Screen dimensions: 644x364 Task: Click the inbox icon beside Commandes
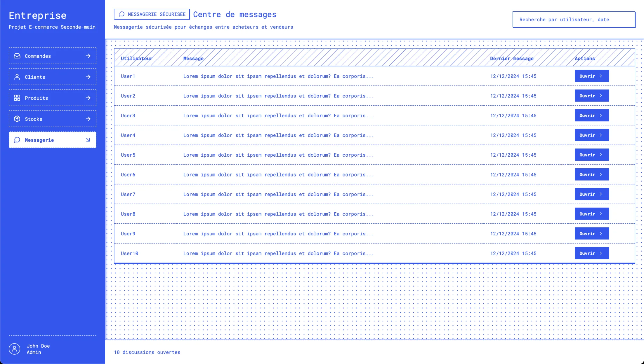[x=17, y=56]
